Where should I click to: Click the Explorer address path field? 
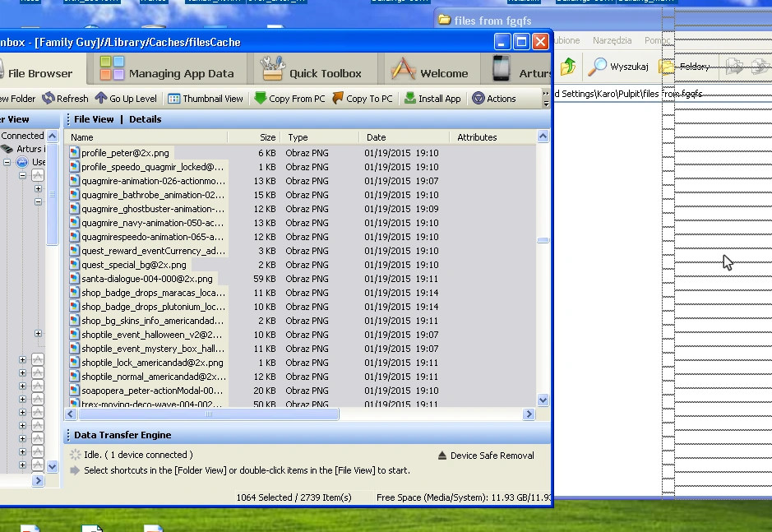663,94
